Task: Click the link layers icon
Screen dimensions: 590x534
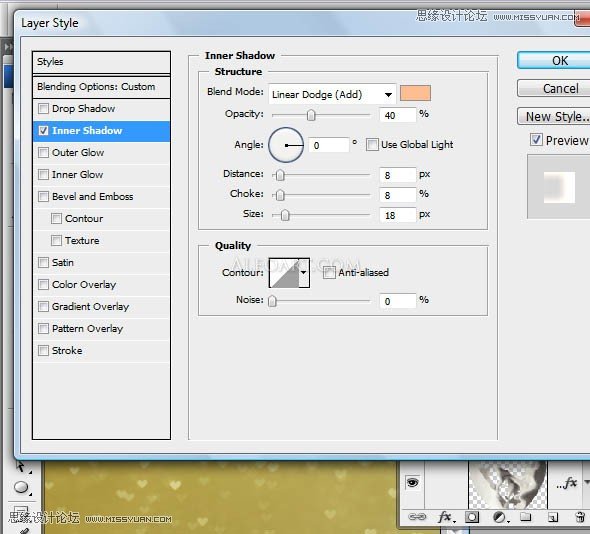Action: (x=417, y=517)
